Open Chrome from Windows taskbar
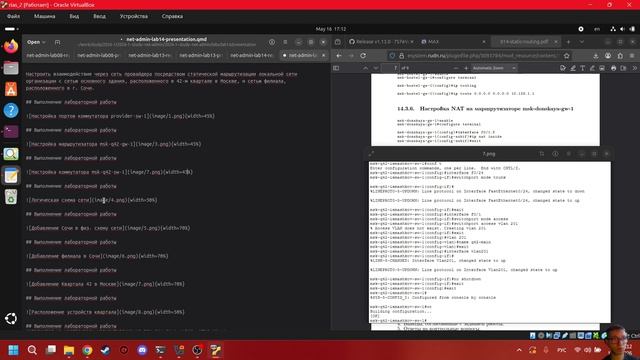The height and width of the screenshot is (360, 640). tap(87, 350)
